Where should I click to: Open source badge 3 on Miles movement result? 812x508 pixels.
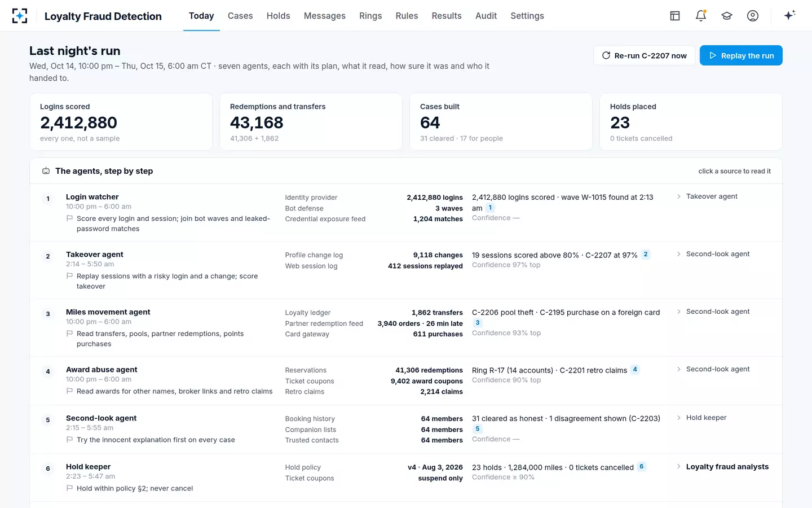point(478,323)
